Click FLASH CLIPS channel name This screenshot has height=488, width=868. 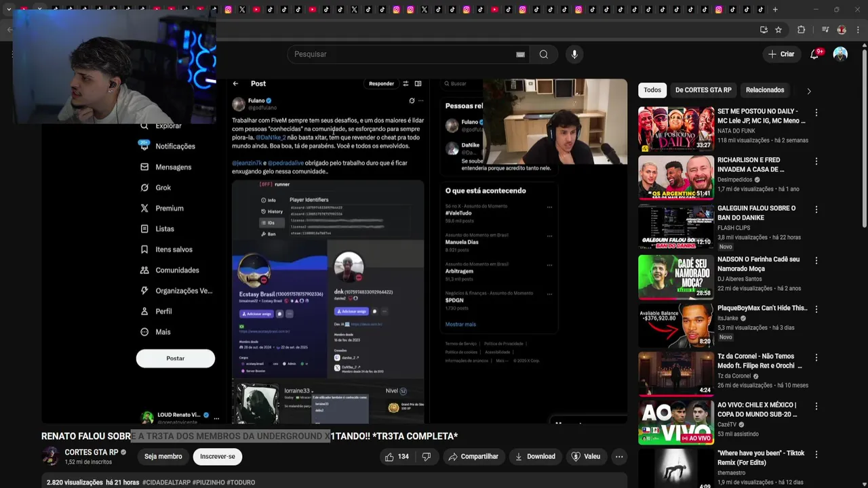[x=734, y=228]
